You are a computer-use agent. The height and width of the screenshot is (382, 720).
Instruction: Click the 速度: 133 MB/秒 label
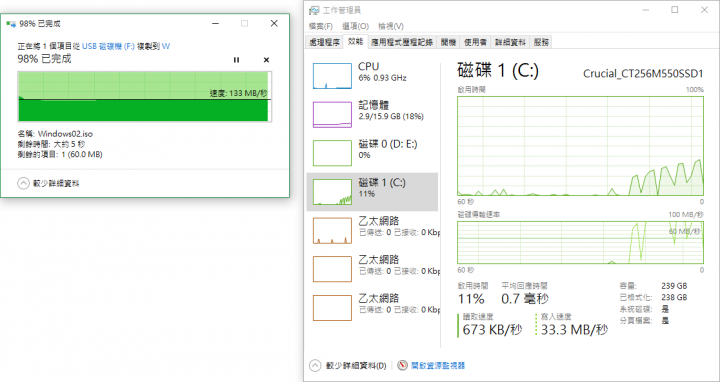click(239, 93)
